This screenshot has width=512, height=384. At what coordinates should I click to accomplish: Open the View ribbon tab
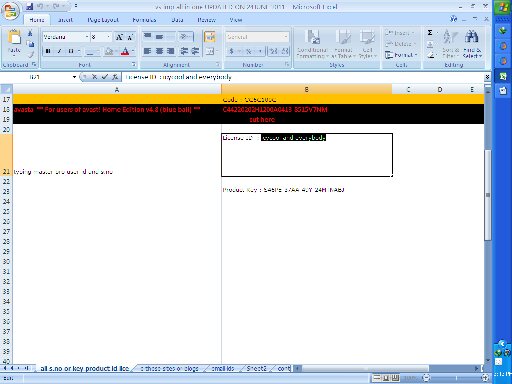tap(235, 20)
